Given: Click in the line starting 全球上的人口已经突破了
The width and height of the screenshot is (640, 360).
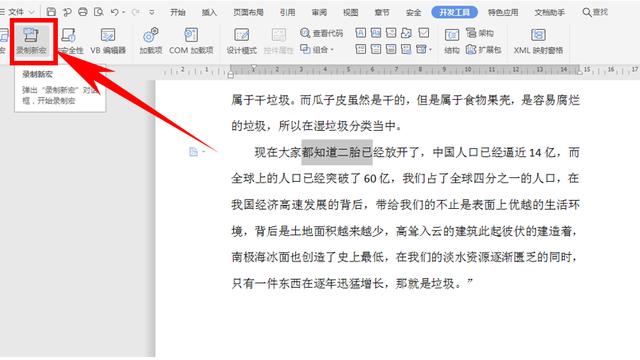Looking at the screenshot, I should [405, 178].
